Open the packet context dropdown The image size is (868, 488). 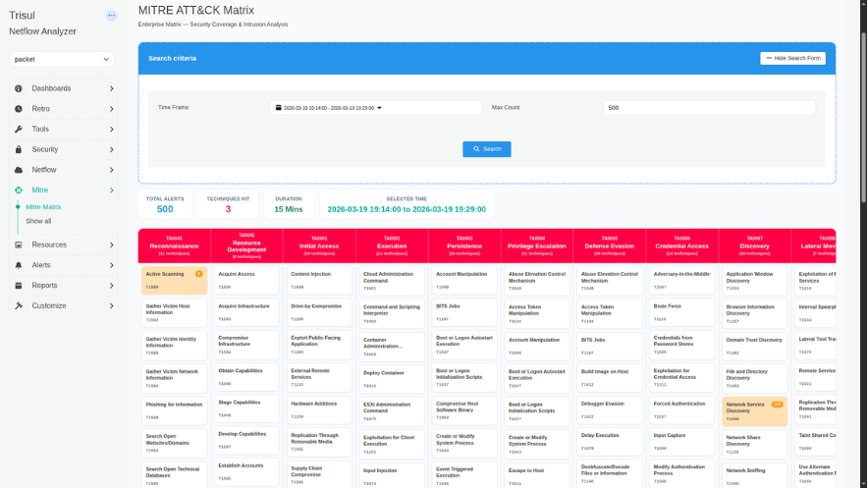point(62,59)
